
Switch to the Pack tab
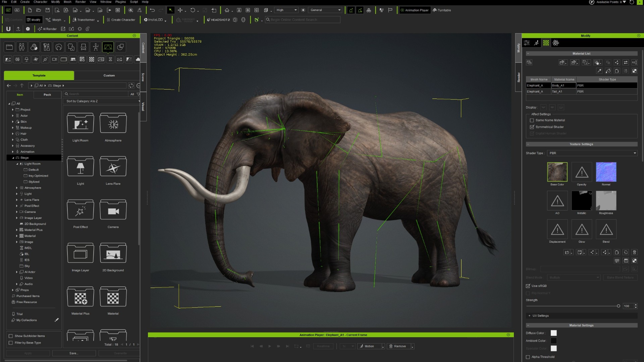(47, 95)
